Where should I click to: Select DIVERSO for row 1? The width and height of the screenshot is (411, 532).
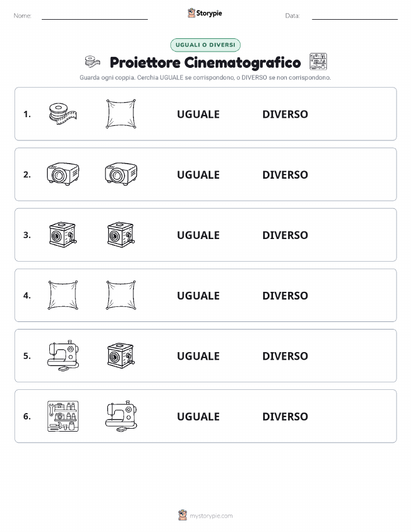285,114
